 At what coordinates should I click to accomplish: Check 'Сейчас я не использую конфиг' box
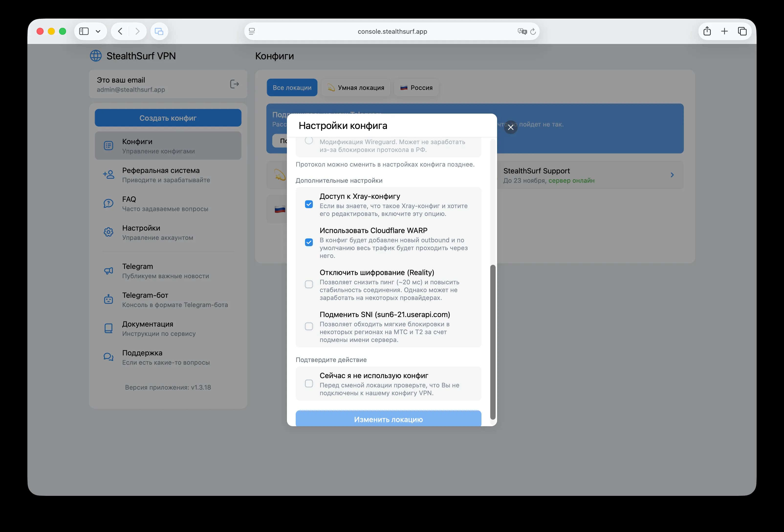point(309,384)
